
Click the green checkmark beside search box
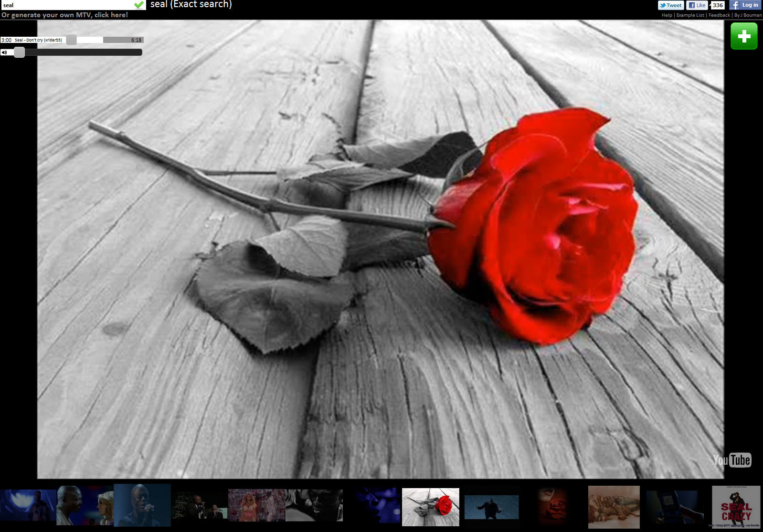coord(139,5)
